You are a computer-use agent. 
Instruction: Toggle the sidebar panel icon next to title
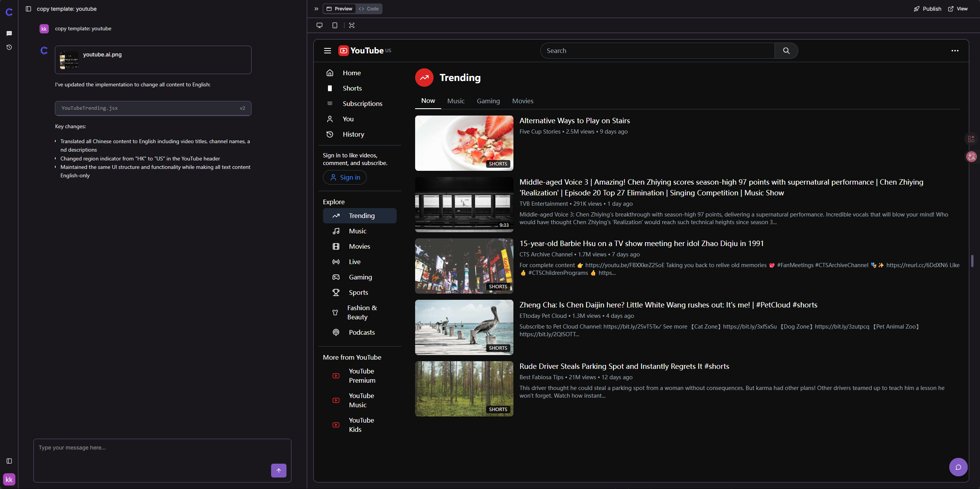[28, 9]
